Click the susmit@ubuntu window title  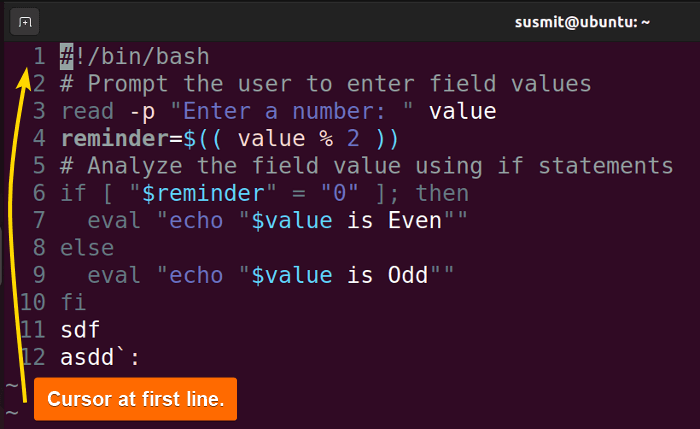582,22
